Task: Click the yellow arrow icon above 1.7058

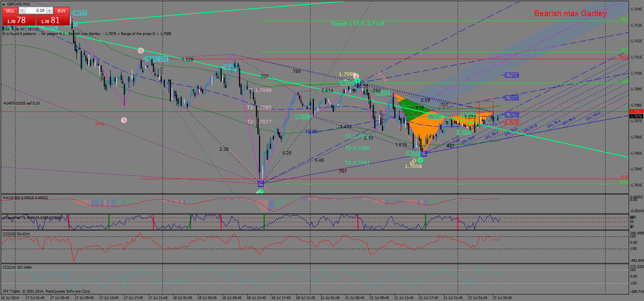Action: (413, 161)
